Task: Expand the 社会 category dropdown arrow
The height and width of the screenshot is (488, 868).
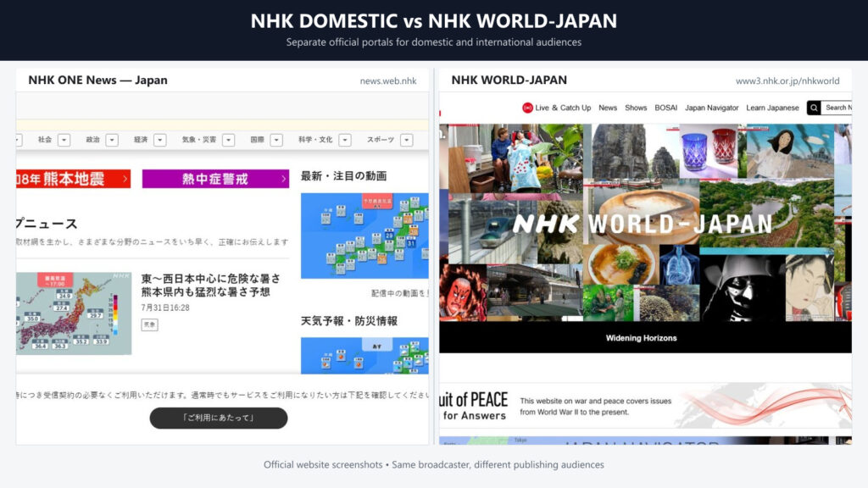Action: click(x=64, y=140)
